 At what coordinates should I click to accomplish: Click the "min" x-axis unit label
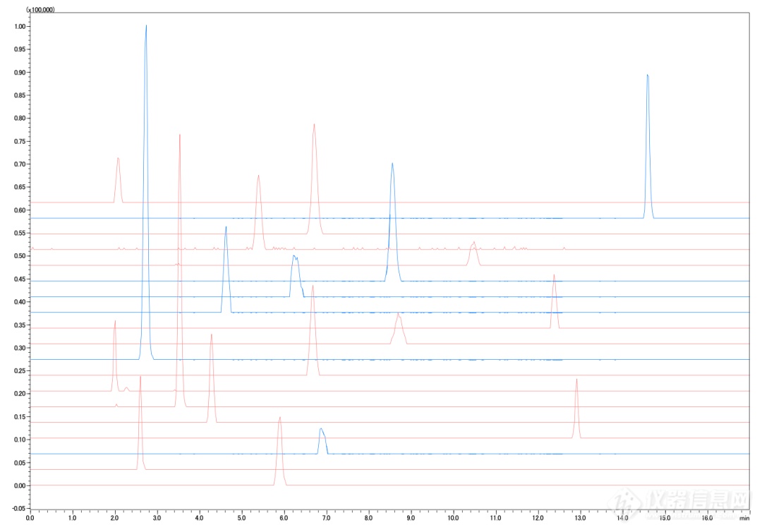pos(744,517)
